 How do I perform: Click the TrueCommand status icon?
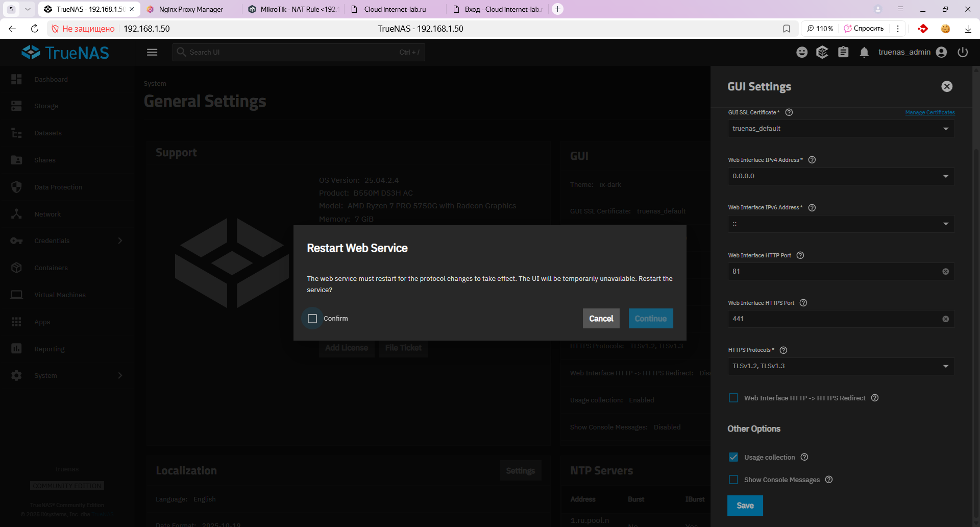(822, 52)
